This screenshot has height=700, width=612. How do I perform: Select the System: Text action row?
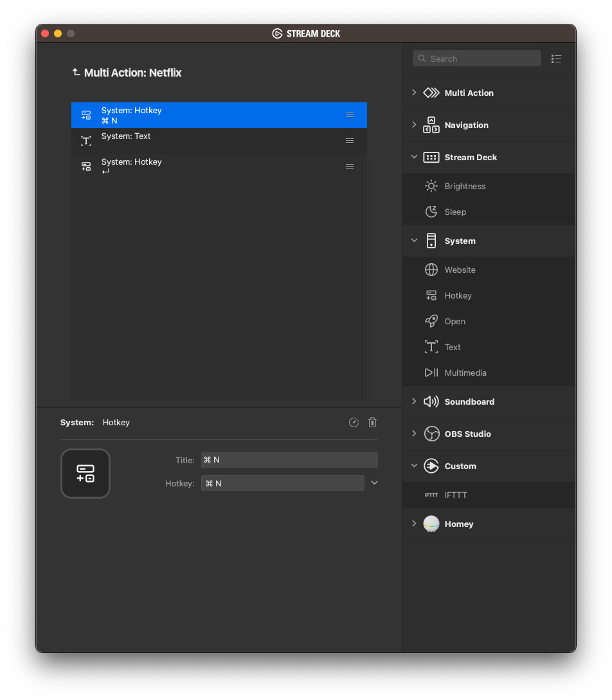click(x=219, y=141)
